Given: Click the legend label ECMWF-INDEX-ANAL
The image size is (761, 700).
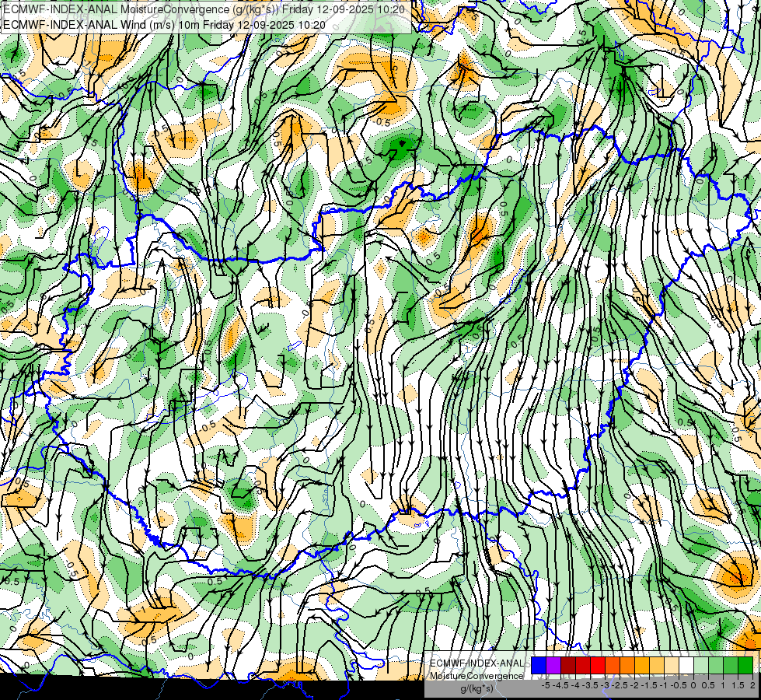Looking at the screenshot, I should [476, 663].
